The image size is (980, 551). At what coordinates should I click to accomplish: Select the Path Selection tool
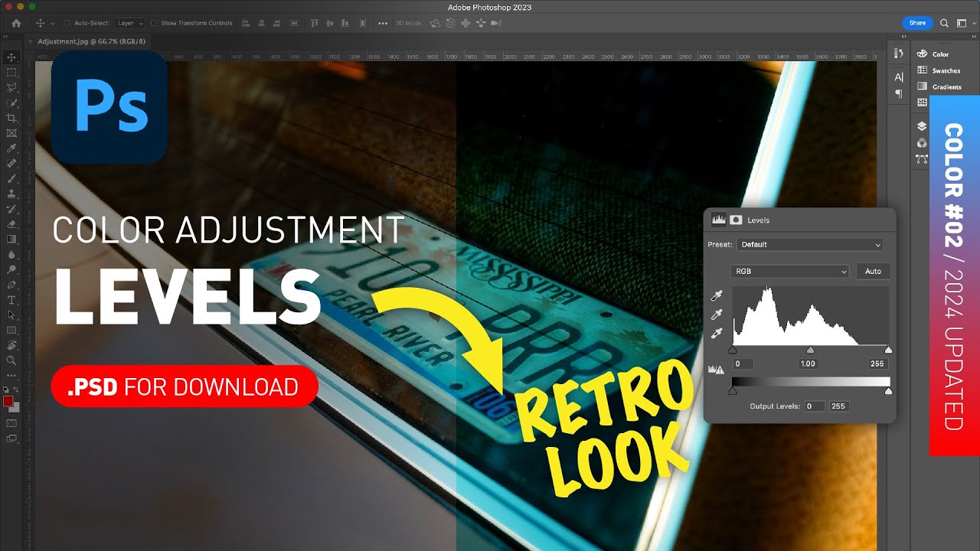(x=11, y=314)
